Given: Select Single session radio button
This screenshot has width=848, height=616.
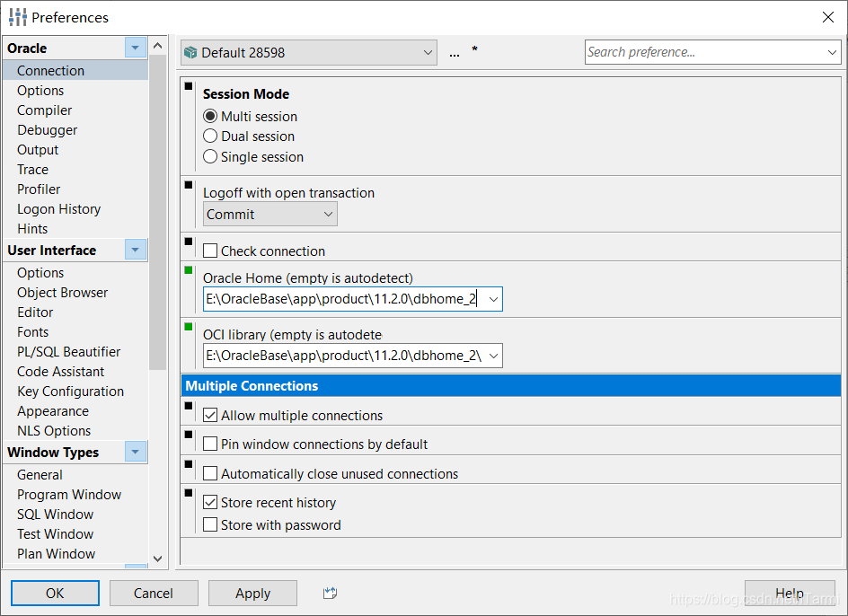Looking at the screenshot, I should pos(210,156).
